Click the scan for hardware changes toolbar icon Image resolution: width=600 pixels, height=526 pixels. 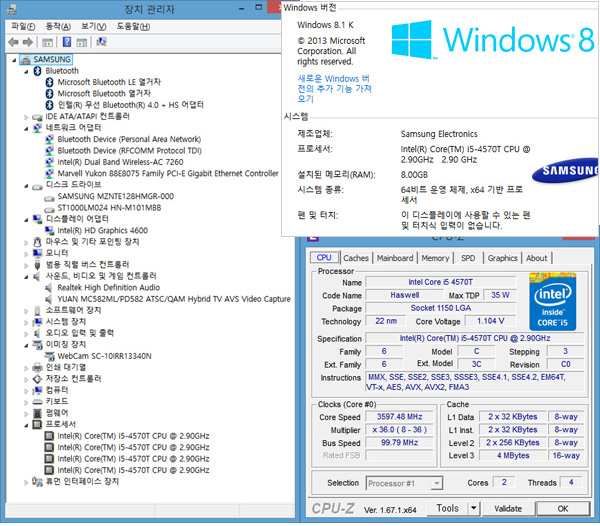click(101, 42)
